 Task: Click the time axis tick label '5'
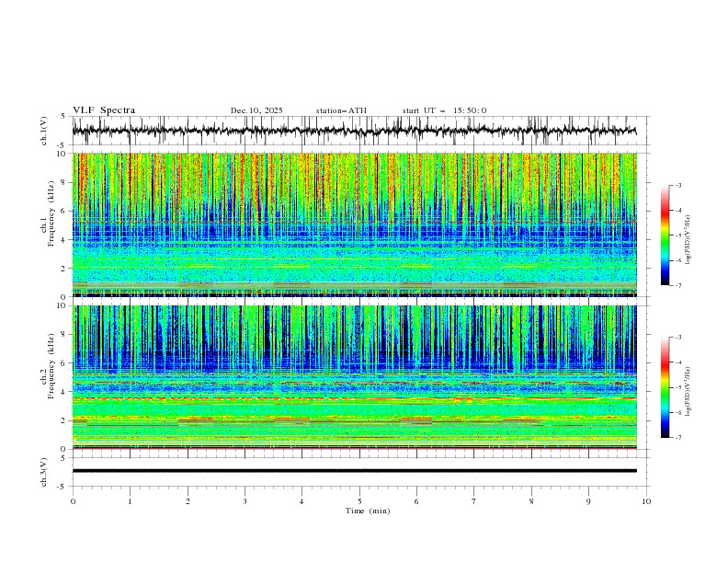click(359, 501)
